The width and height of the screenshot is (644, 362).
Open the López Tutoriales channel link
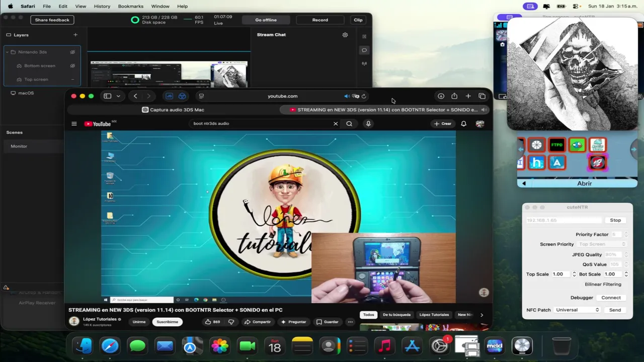tap(100, 319)
